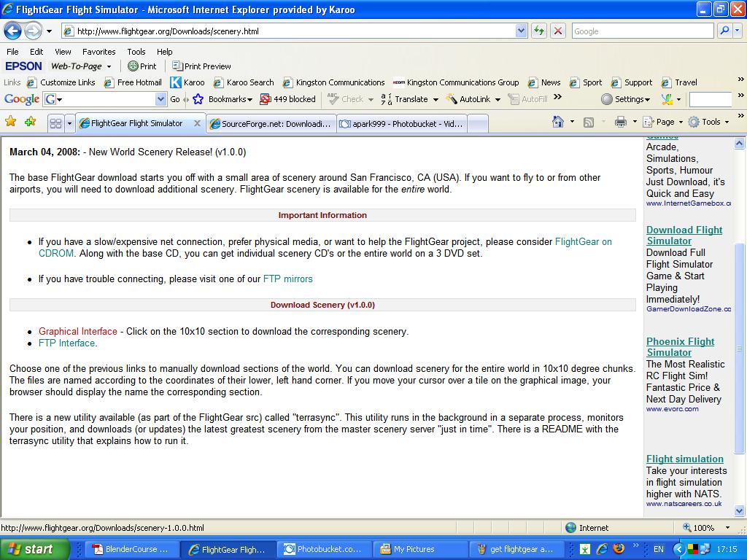Click the EPSON Print button
The height and width of the screenshot is (560, 747).
142,66
